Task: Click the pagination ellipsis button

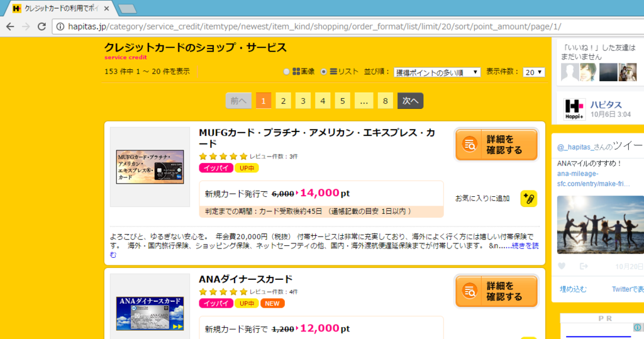Action: coord(364,101)
